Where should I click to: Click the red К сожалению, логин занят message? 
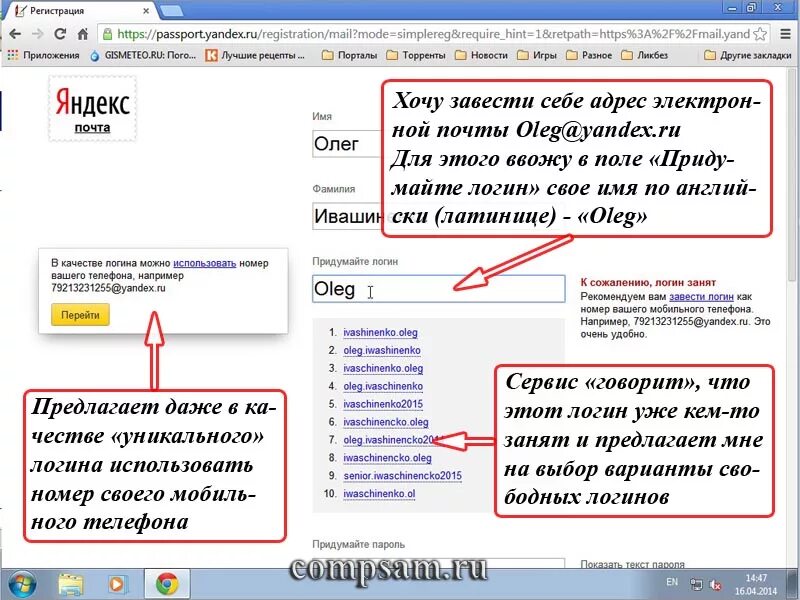(648, 282)
